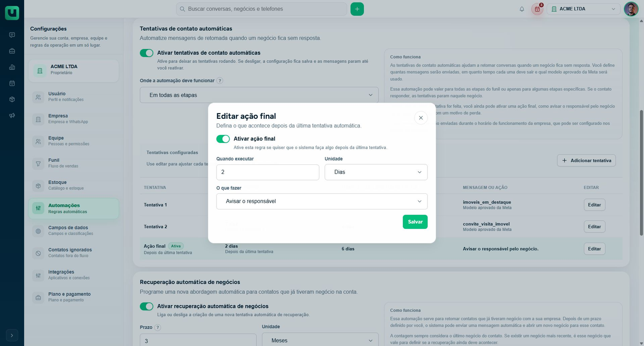The height and width of the screenshot is (346, 644).
Task: Go to Empresa settings
Action: 74,119
